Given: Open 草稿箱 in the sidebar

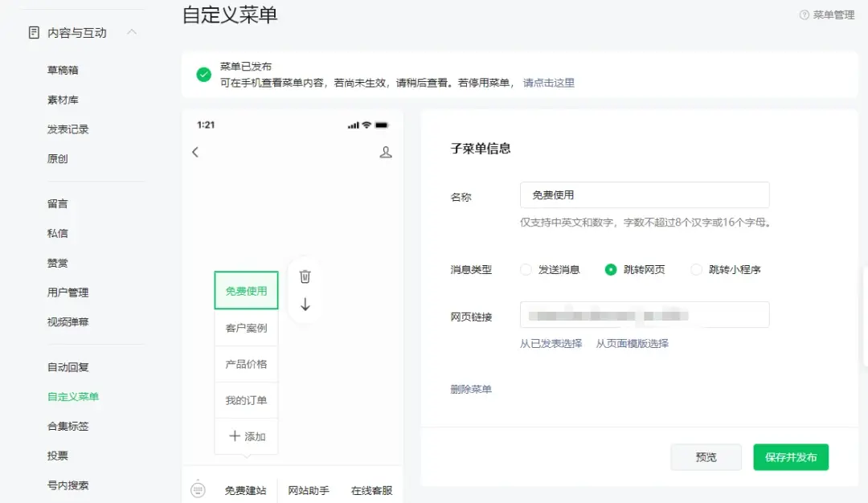Looking at the screenshot, I should click(63, 70).
